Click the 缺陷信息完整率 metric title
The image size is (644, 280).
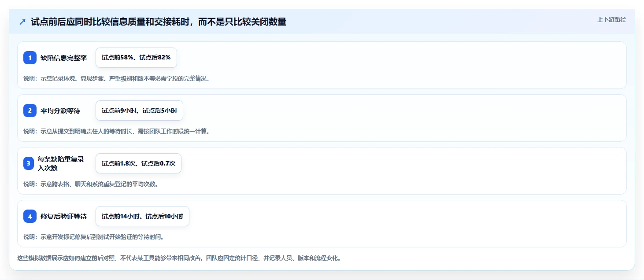(64, 58)
